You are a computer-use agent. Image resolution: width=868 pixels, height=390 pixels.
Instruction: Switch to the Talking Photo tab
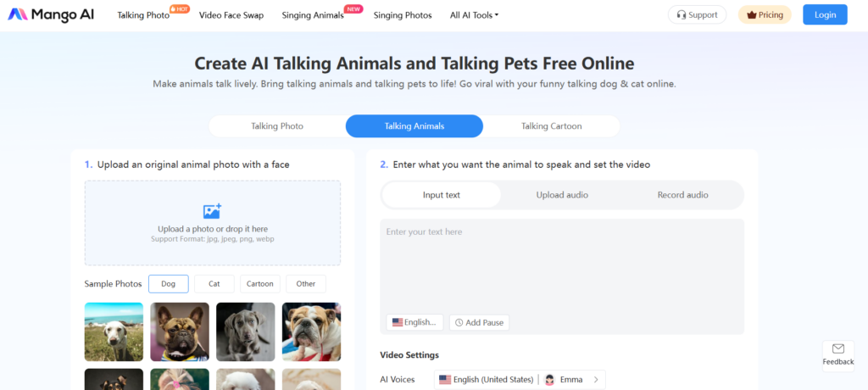pos(277,126)
